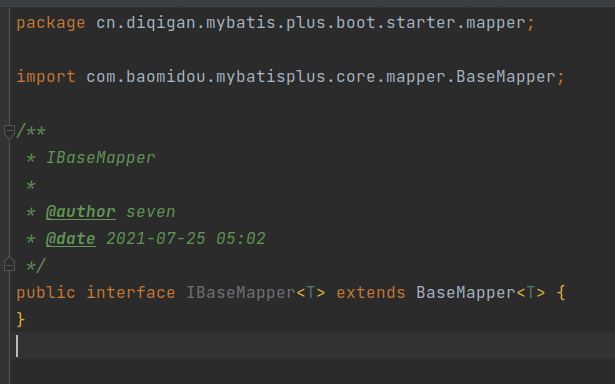Click 'BaseMapper' in the extends clause
The image size is (615, 384).
click(x=466, y=293)
